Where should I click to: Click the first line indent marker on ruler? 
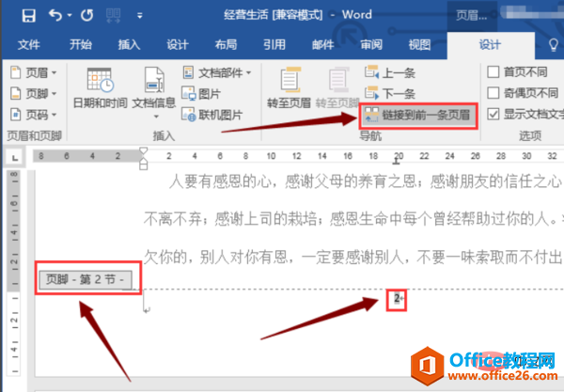coord(143,151)
